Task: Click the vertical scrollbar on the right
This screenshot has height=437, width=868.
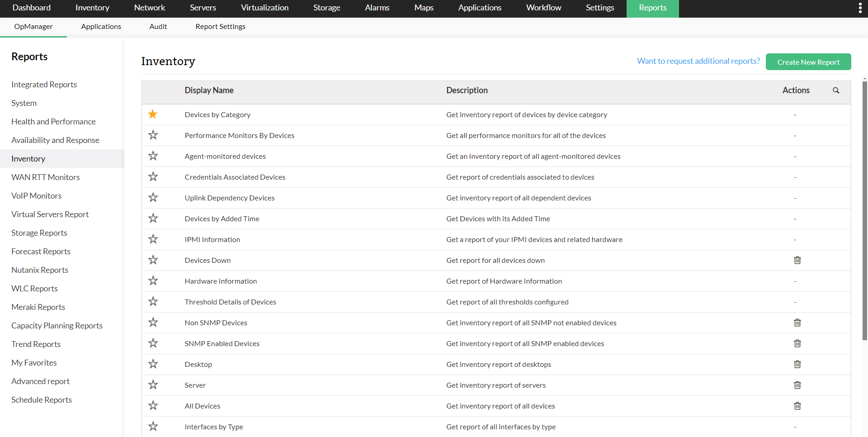Action: 864,213
